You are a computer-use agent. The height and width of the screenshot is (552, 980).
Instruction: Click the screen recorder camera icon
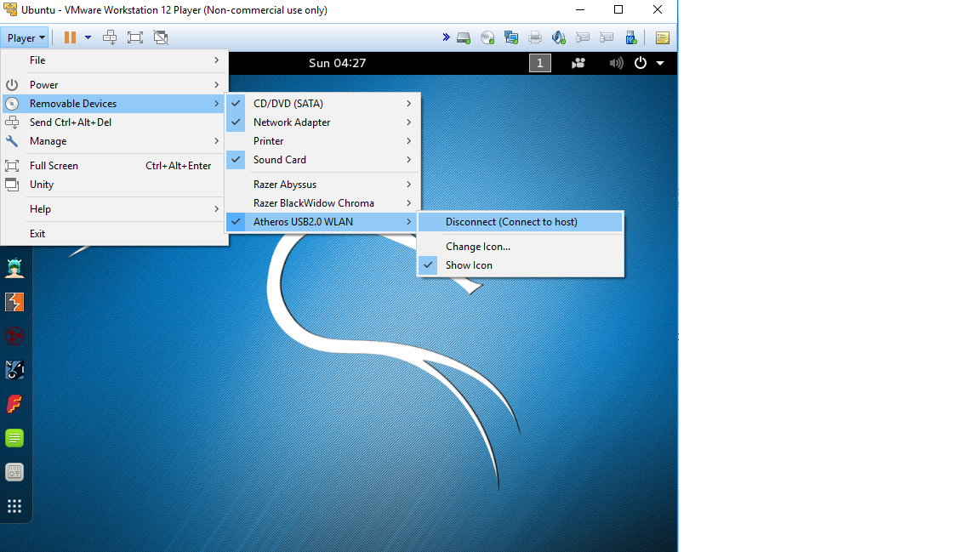pos(578,63)
